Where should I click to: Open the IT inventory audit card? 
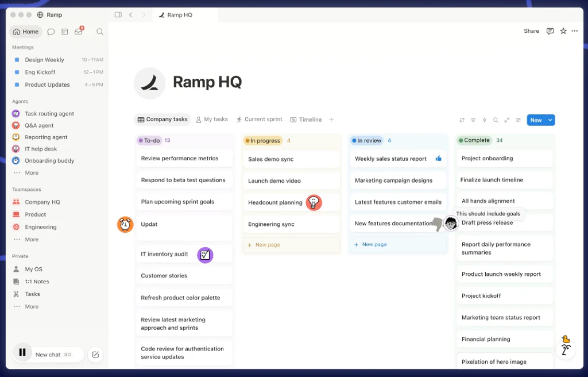click(184, 254)
